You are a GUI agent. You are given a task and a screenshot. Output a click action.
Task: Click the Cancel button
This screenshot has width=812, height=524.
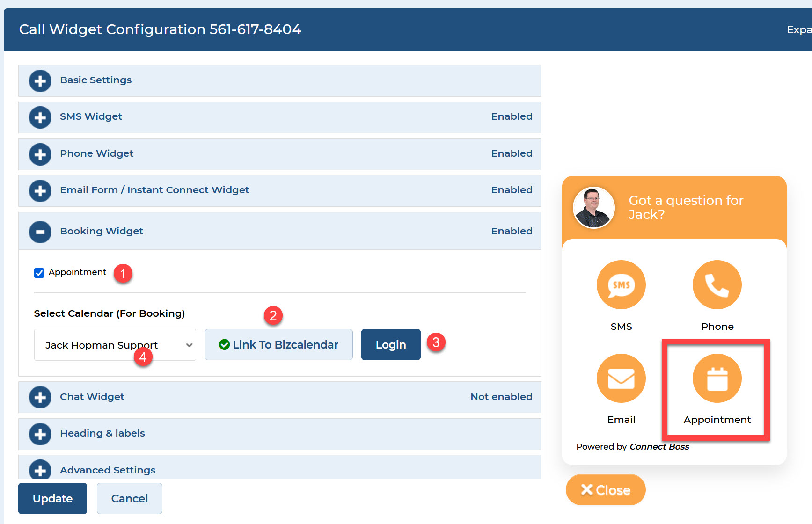click(129, 498)
